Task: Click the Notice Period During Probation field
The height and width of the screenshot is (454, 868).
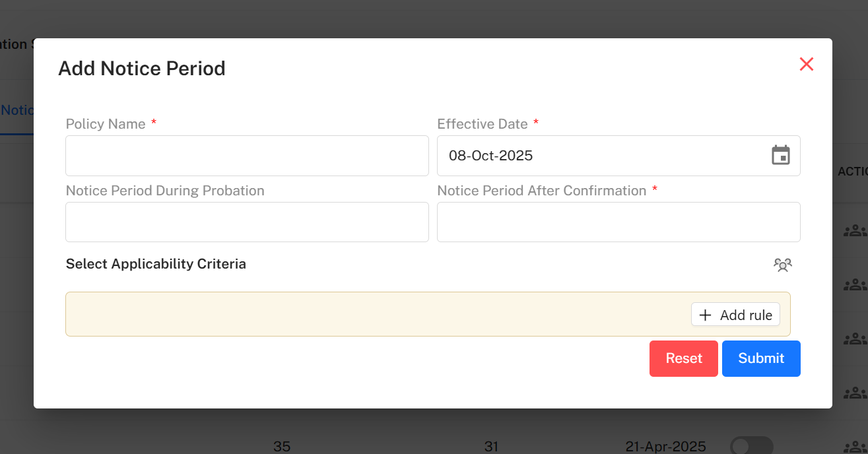Action: 247,222
